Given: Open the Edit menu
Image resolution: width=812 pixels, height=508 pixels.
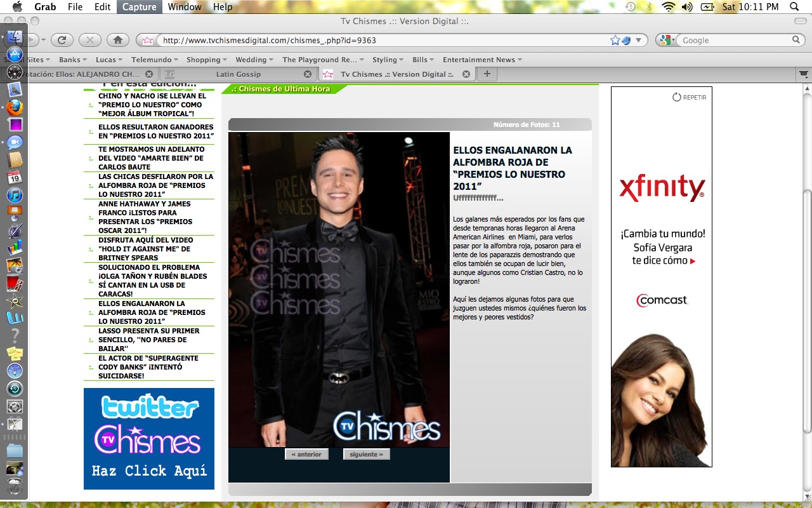Looking at the screenshot, I should pos(102,7).
